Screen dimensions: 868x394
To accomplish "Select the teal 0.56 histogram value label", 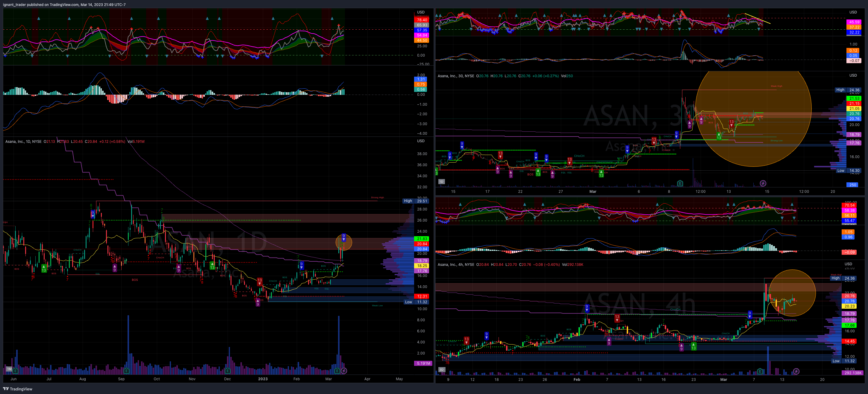I will tap(421, 89).
